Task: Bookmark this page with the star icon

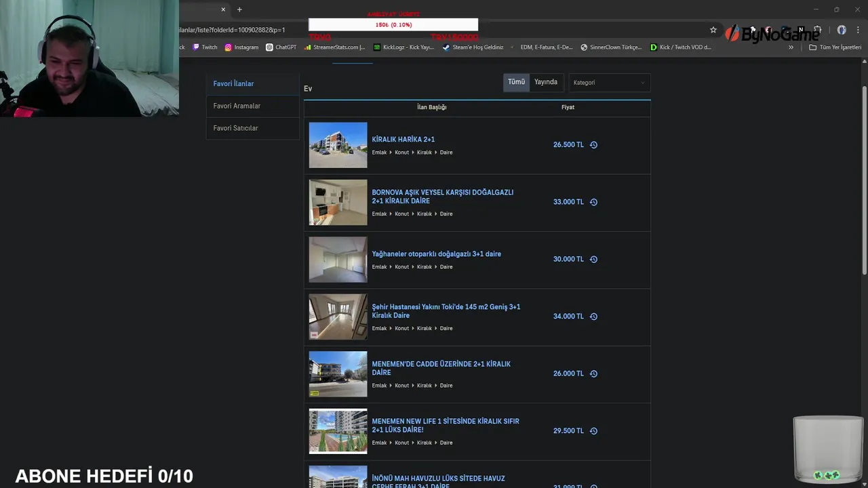Action: 713,30
